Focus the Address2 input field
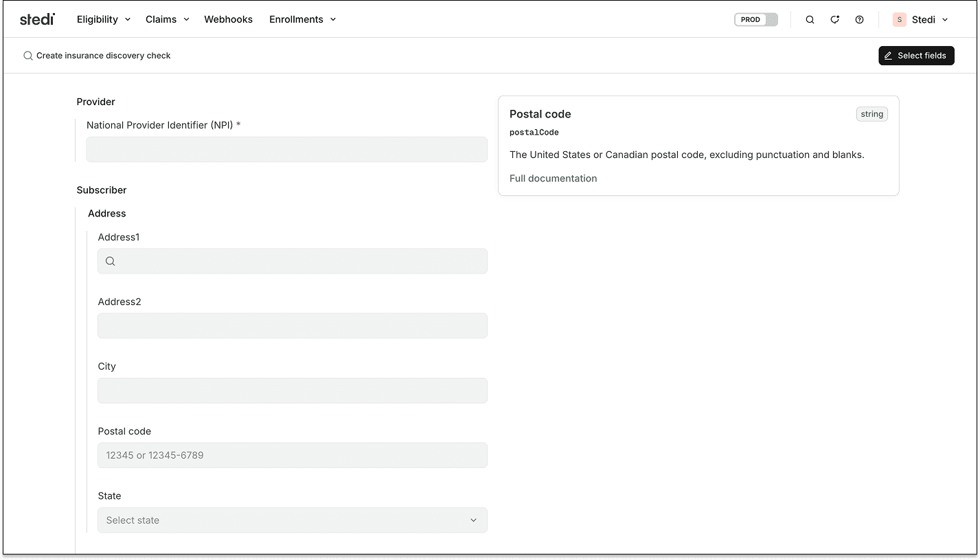Screen dimensions: 980x560 coord(293,326)
